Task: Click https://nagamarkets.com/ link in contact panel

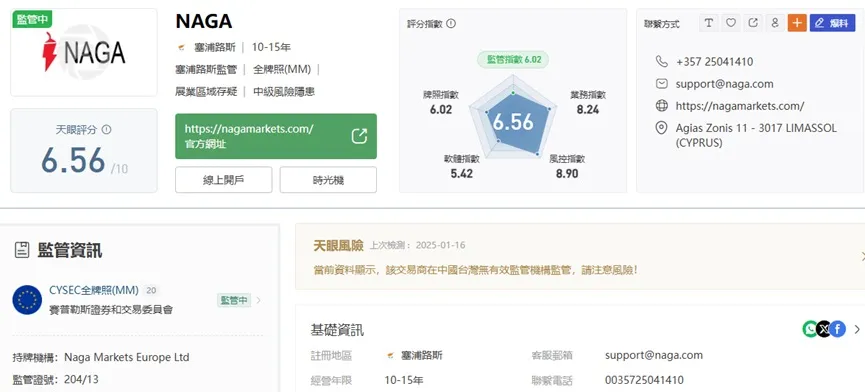Action: tap(740, 106)
